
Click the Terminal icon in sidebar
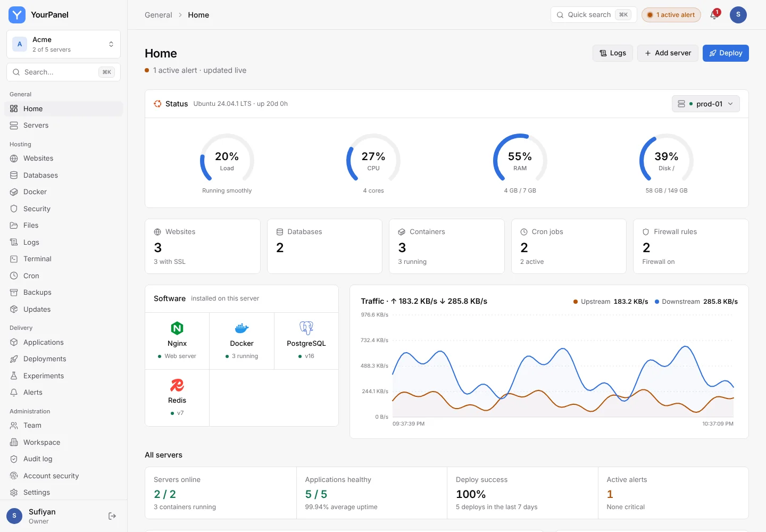click(14, 259)
